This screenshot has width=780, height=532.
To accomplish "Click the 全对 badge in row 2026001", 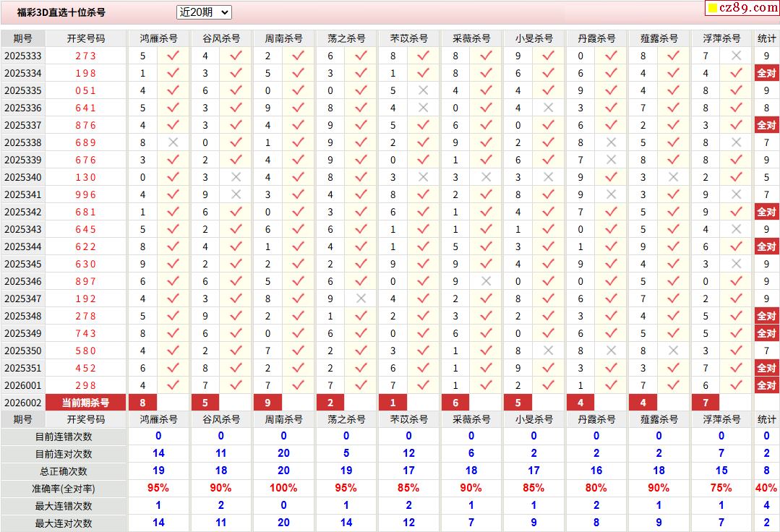I will coord(766,385).
